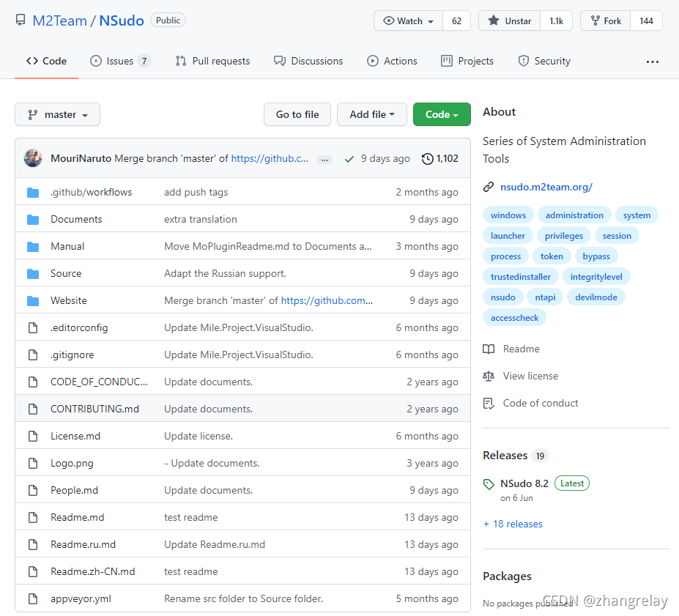
Task: Open the Actions tab
Action: 393,61
